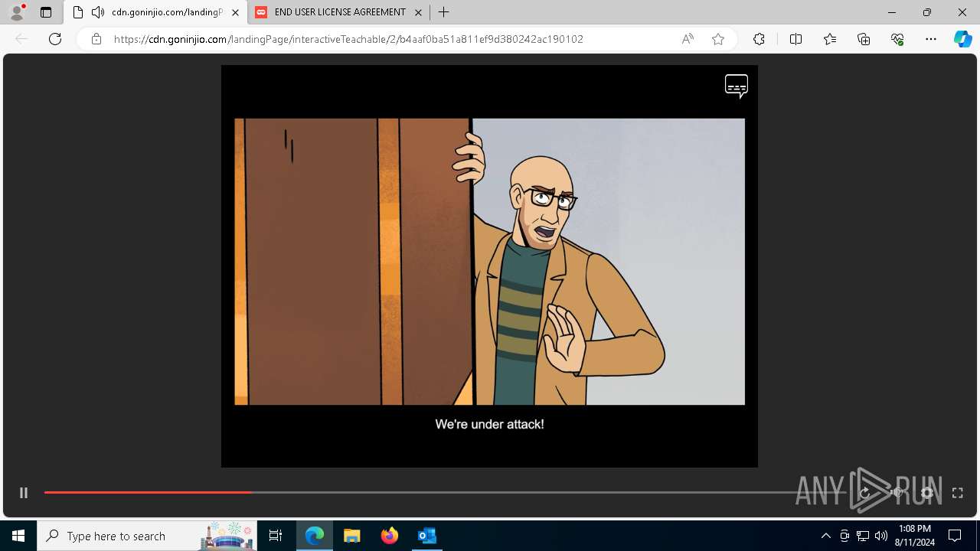The height and width of the screenshot is (551, 980).
Task: Close the cdn.goninjio.com tab
Action: (x=236, y=12)
